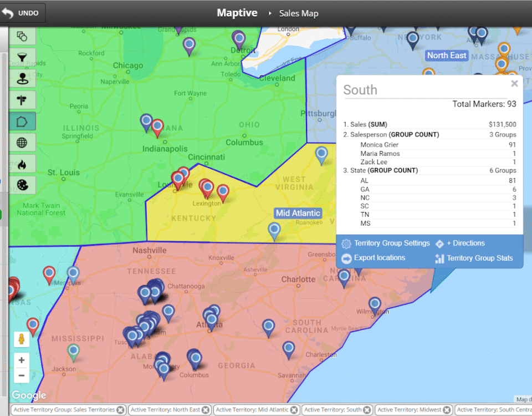The image size is (532, 416).
Task: Select the Sales Map breadcrumb title
Action: click(299, 13)
